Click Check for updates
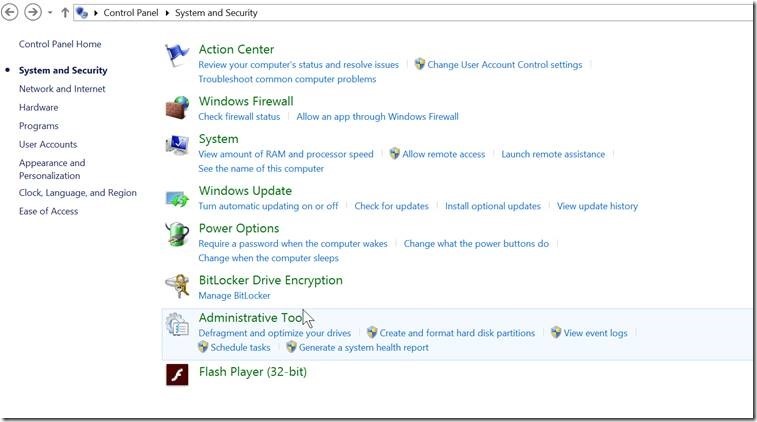The image size is (757, 422). pos(392,206)
